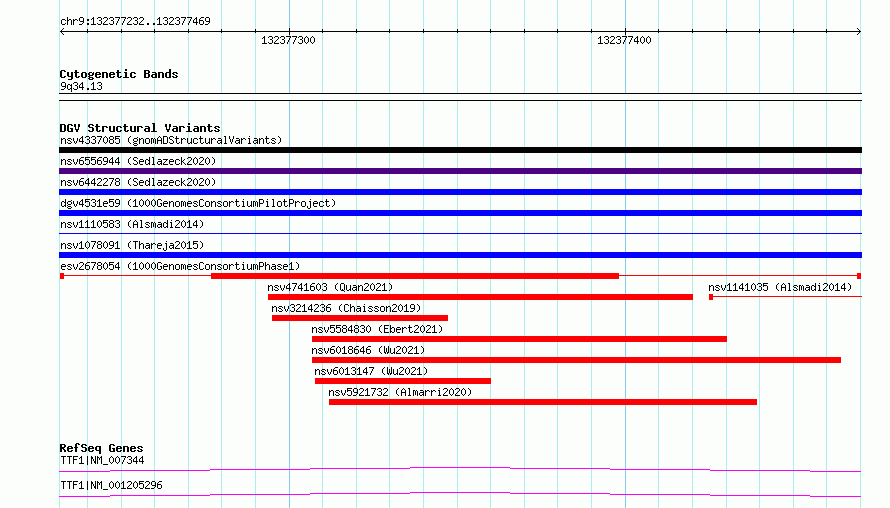This screenshot has height=508, width=890.
Task: Click the red nsv6013147 variant bar
Action: coord(403,381)
